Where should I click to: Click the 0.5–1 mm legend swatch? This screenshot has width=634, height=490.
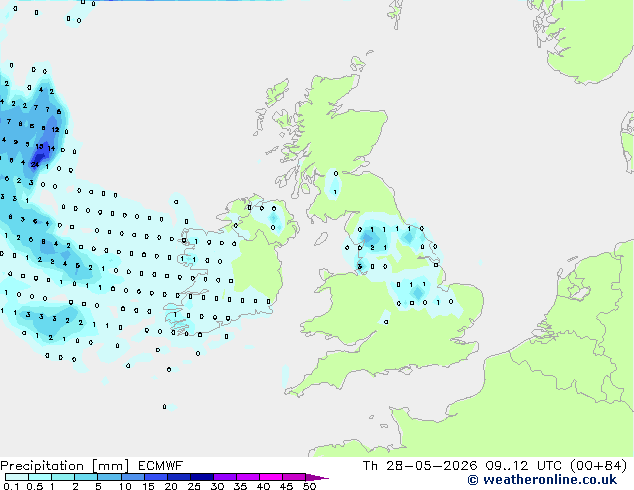pos(40,477)
